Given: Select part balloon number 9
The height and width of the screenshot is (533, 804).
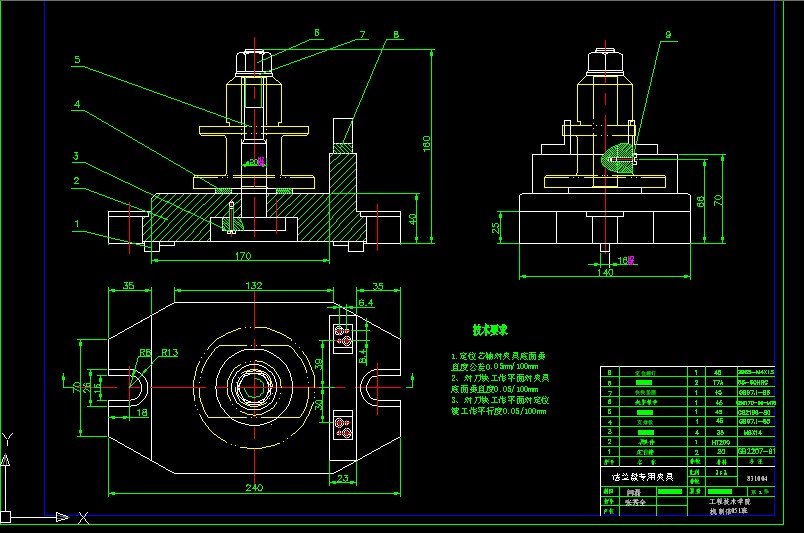Looking at the screenshot, I should [667, 37].
